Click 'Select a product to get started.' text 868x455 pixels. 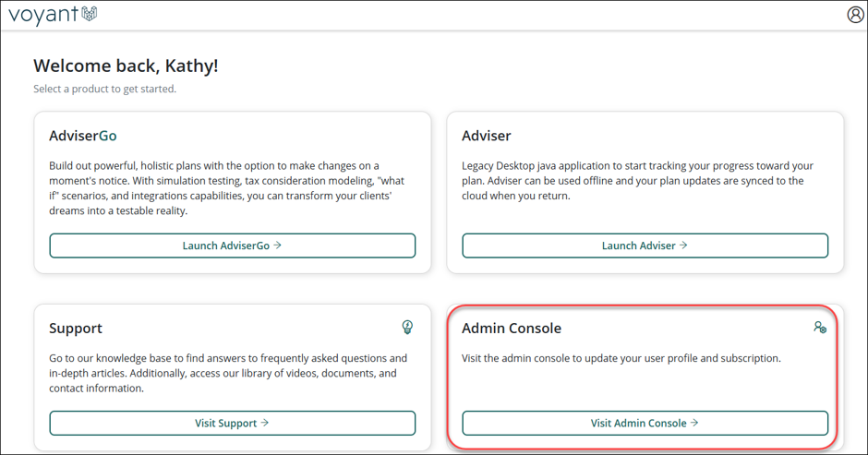tap(104, 89)
